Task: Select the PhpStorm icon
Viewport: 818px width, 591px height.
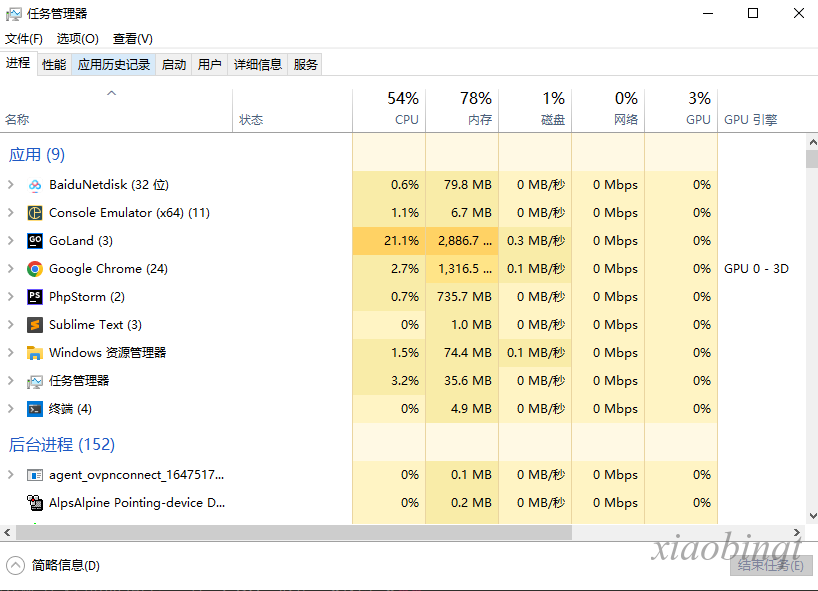Action: 35,297
